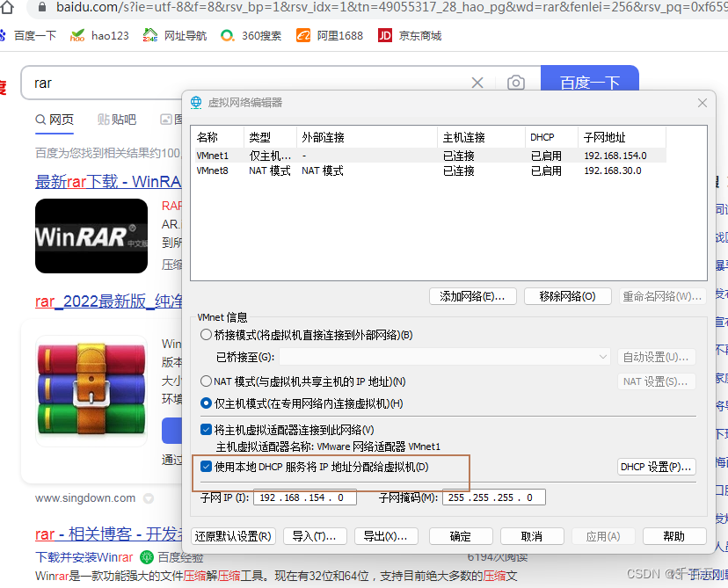Viewport: 728px width, 588px height.
Task: Open the rar - 相关博客 result link
Action: (109, 534)
